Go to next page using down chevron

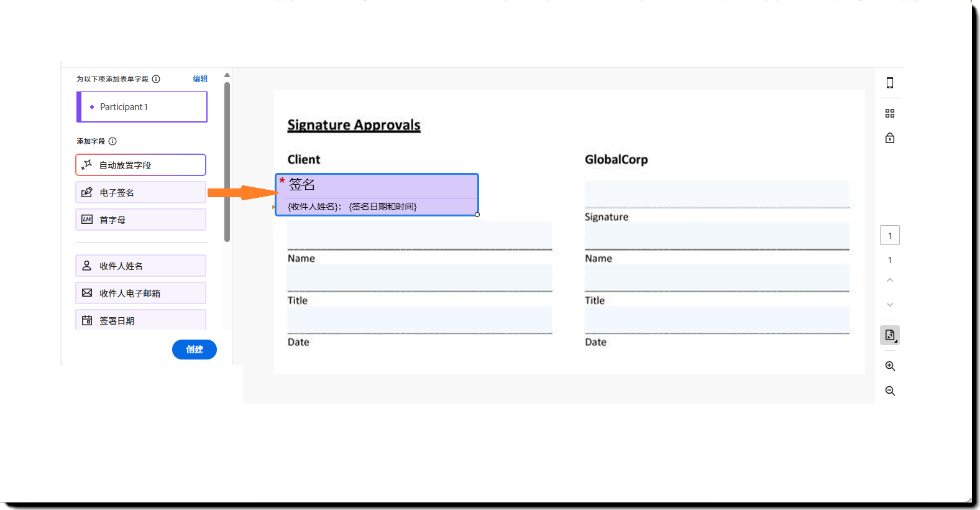(x=890, y=305)
